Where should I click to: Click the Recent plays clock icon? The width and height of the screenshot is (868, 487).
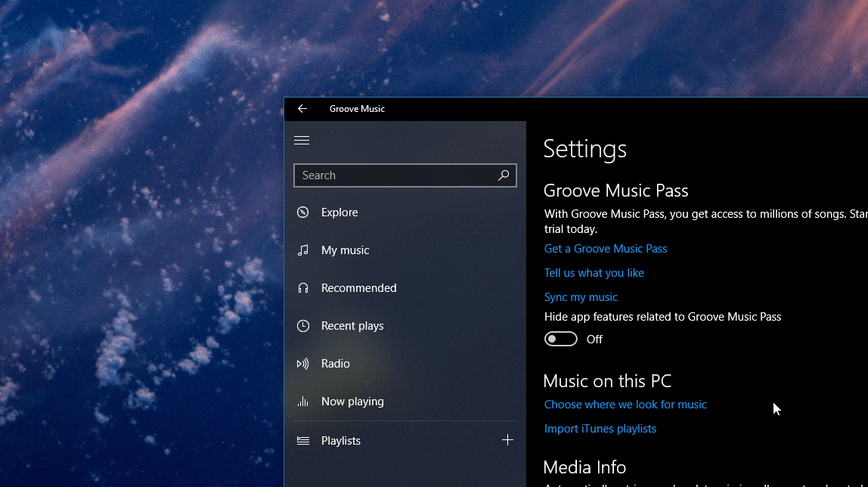[x=303, y=326]
